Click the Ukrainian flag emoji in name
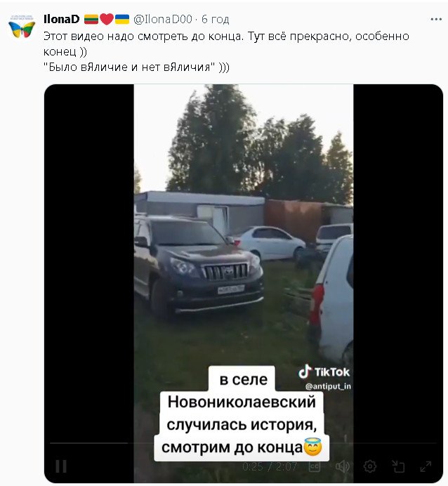 point(122,19)
